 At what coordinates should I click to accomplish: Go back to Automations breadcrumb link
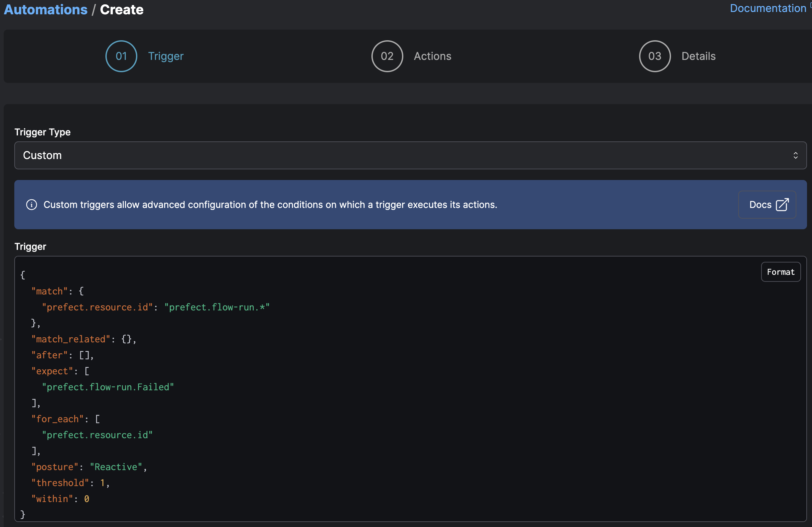[x=46, y=10]
